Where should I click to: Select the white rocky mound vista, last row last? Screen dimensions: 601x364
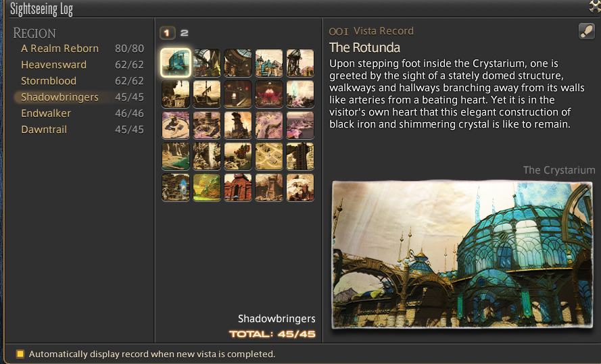tap(300, 188)
